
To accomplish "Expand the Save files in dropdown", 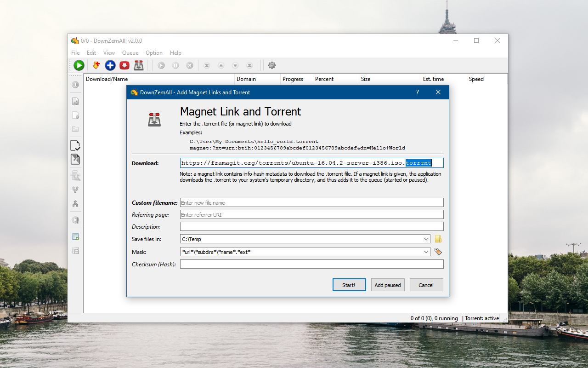I will point(427,239).
